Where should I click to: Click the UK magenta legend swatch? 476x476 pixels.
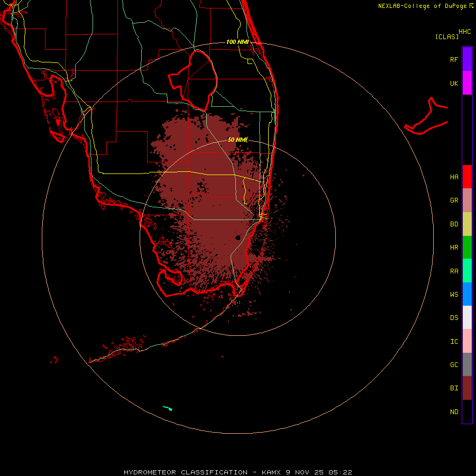point(467,83)
